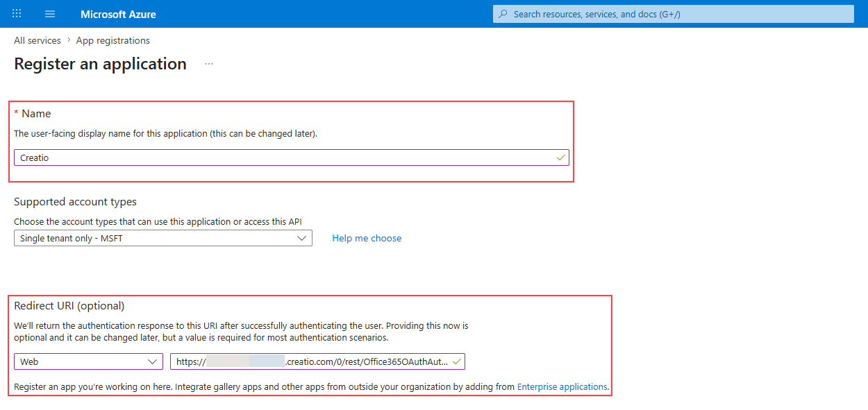Click the Redirect URI (optional) heading
The height and width of the screenshot is (410, 868).
pos(69,305)
